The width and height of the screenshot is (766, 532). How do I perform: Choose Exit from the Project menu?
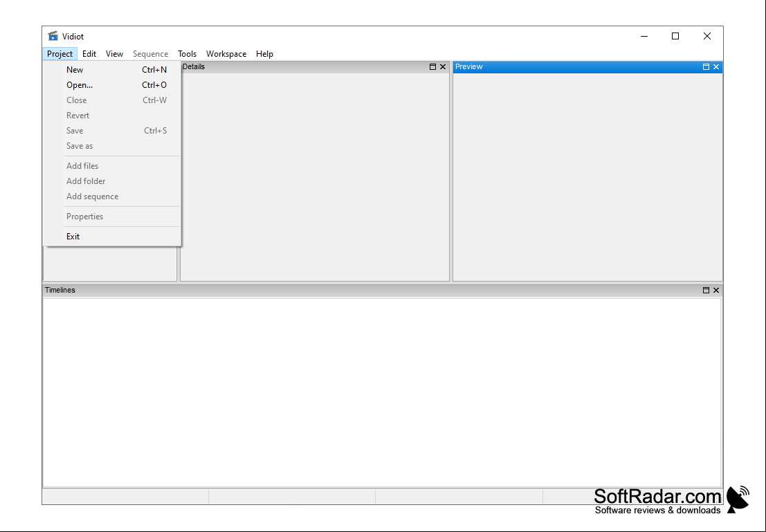(x=112, y=236)
